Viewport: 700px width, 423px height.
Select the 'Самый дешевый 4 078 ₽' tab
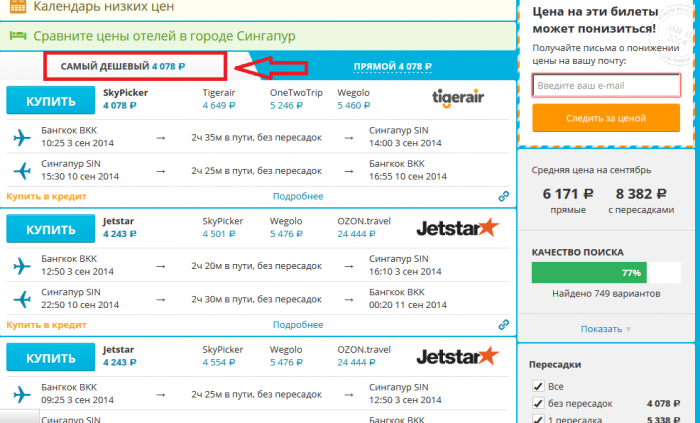(123, 66)
